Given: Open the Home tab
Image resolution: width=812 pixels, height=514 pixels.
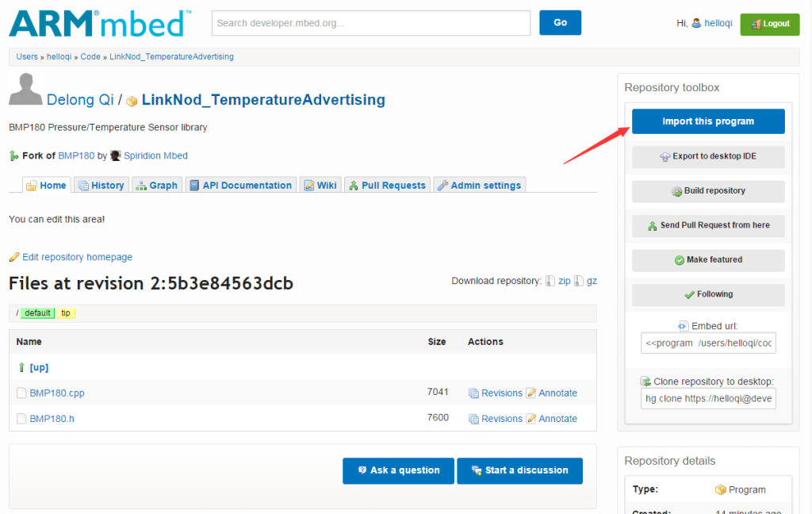Looking at the screenshot, I should pos(45,185).
